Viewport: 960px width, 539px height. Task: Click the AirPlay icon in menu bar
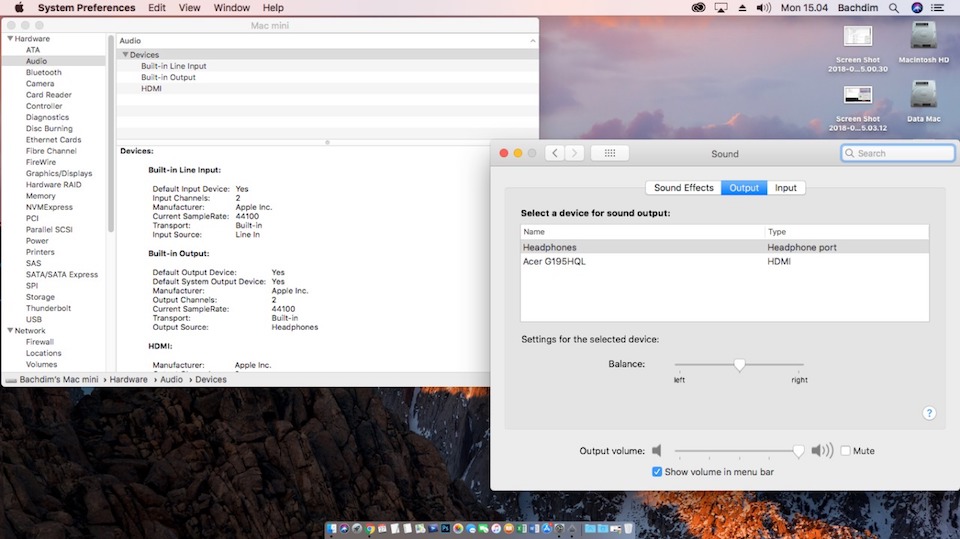[721, 8]
